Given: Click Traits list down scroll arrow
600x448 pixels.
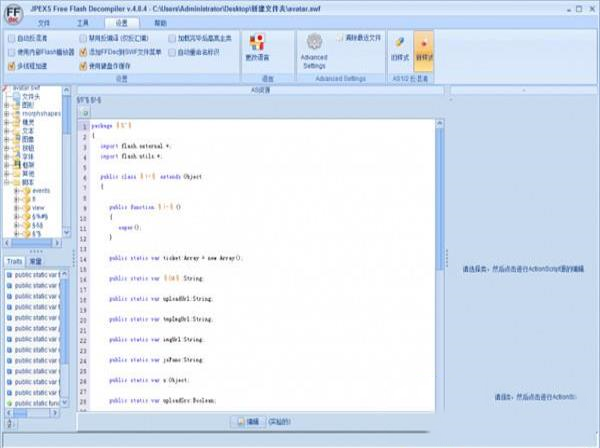Looking at the screenshot, I should point(64,402).
